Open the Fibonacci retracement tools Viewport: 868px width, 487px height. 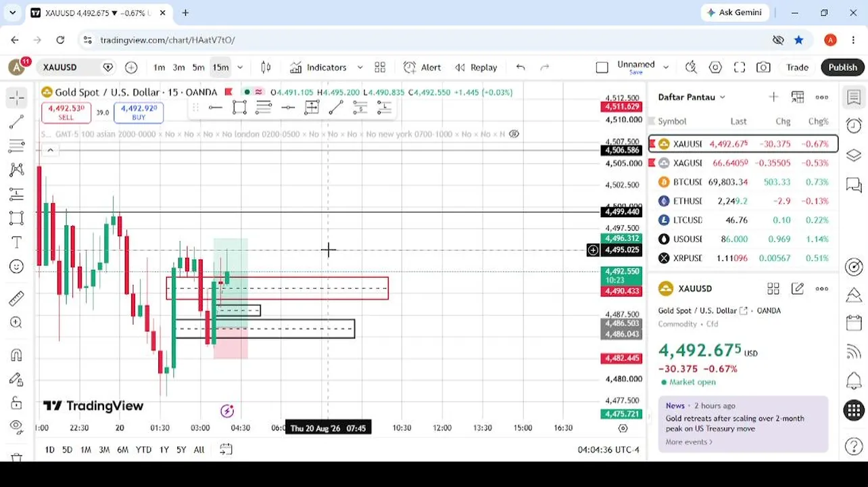pos(17,145)
